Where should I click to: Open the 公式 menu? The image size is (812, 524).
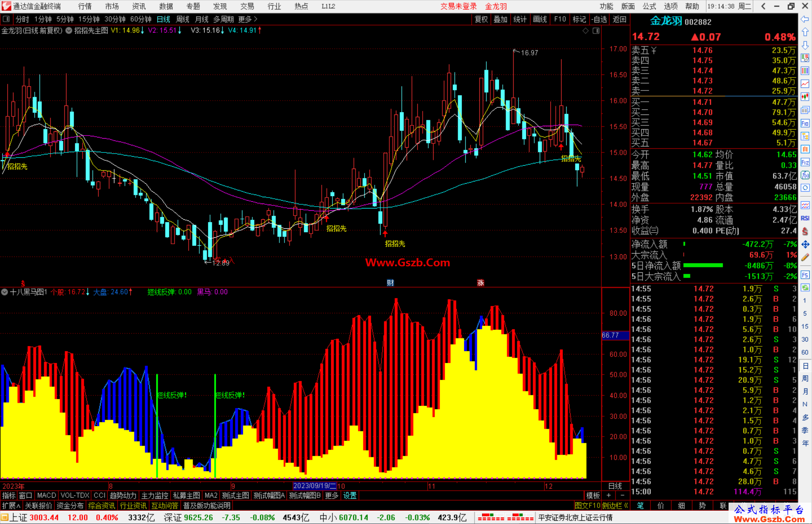(x=649, y=6)
